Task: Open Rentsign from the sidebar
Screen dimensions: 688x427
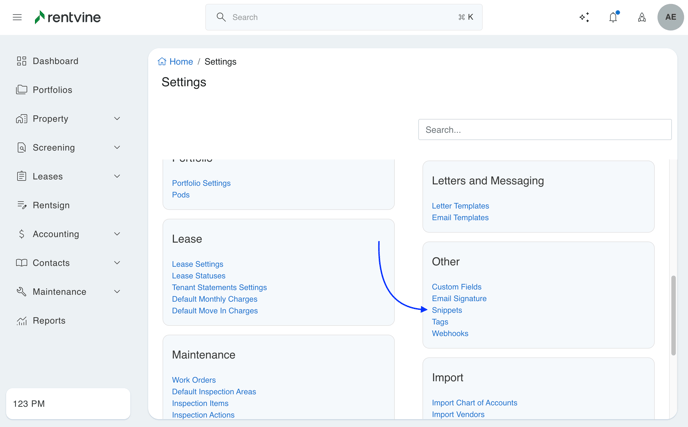Action: (51, 205)
